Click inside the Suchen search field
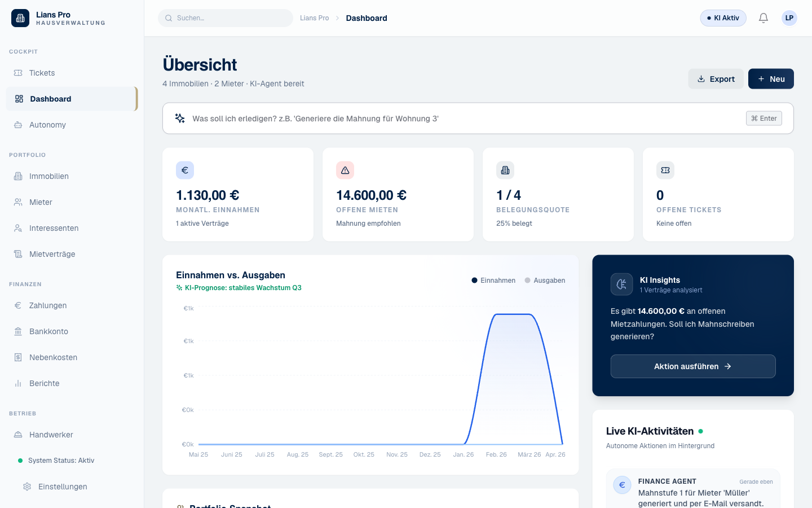 click(x=226, y=18)
